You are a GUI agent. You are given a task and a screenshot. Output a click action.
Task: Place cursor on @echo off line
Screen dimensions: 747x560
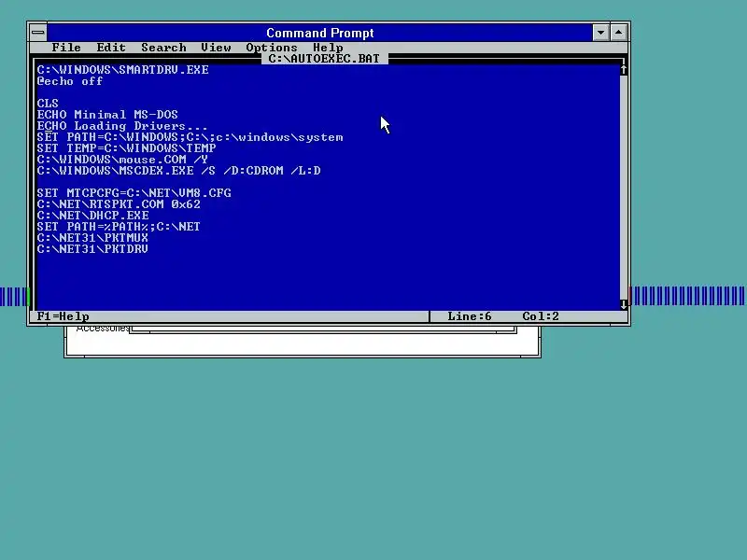click(70, 81)
